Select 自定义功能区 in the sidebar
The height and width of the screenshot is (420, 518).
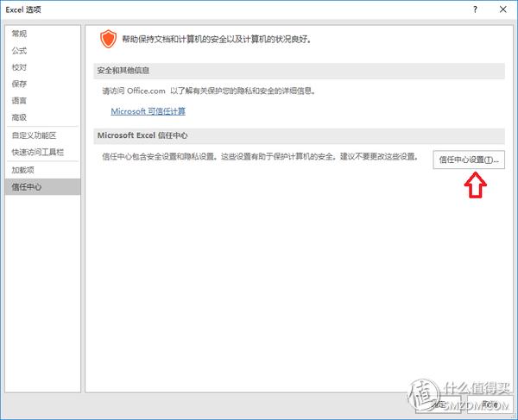click(x=42, y=135)
